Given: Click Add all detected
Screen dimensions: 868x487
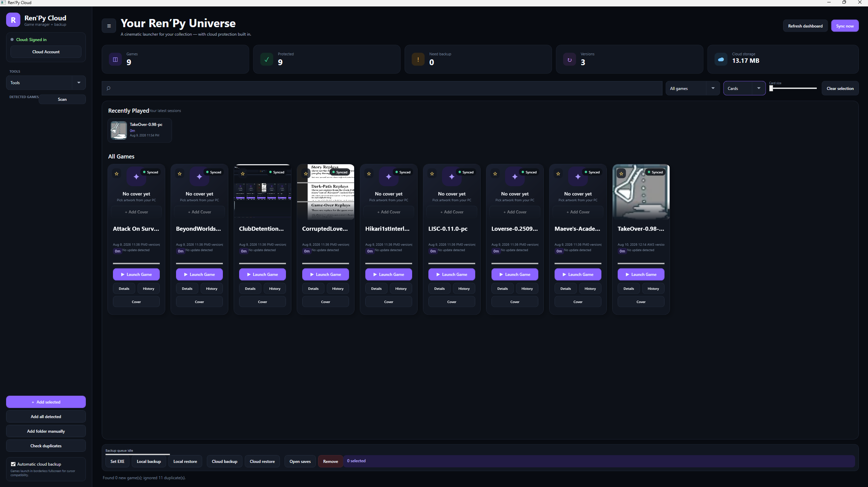Looking at the screenshot, I should point(46,416).
